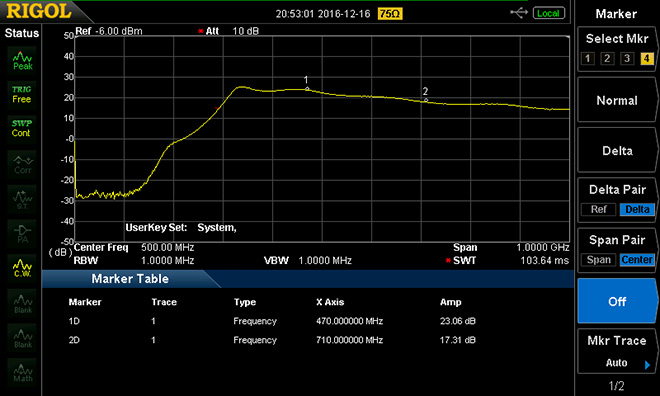660x396 pixels.
Task: Go to marker menu page 1/2
Action: click(617, 385)
